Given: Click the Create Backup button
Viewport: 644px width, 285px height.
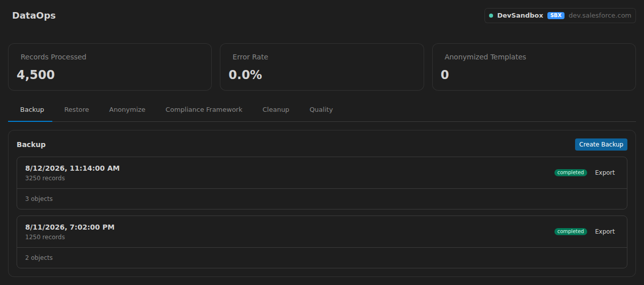Looking at the screenshot, I should click(x=601, y=145).
